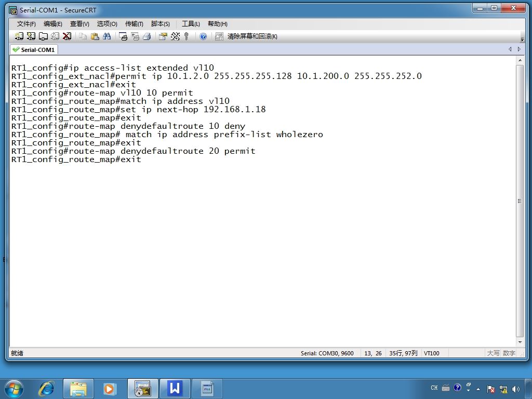
Task: Click the Print Screen toolbar icon
Action: 123,36
